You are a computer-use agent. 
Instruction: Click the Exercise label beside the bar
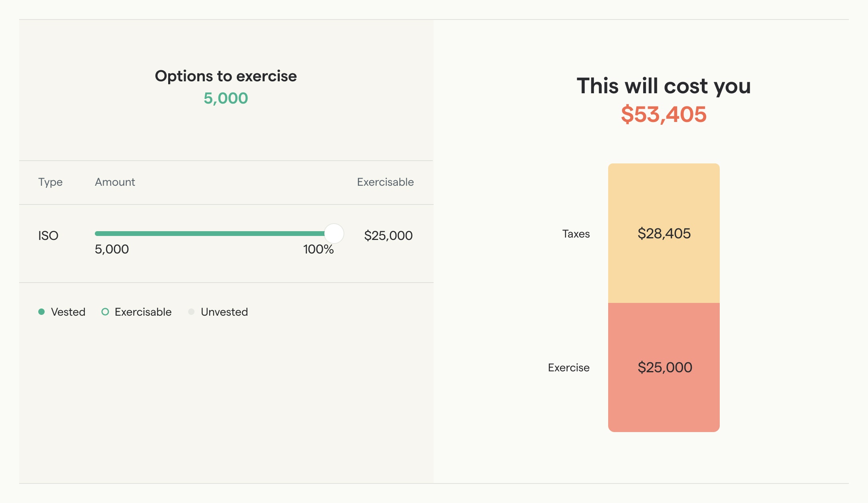tap(569, 367)
